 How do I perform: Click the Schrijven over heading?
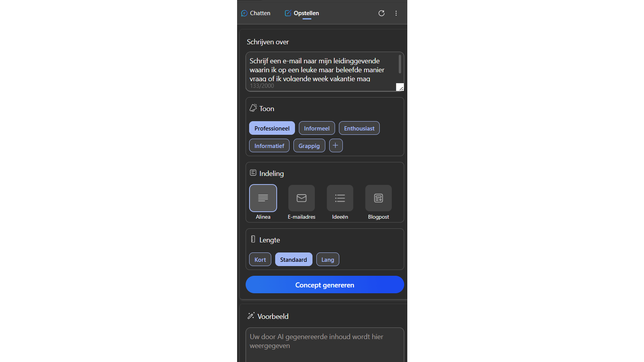[268, 42]
